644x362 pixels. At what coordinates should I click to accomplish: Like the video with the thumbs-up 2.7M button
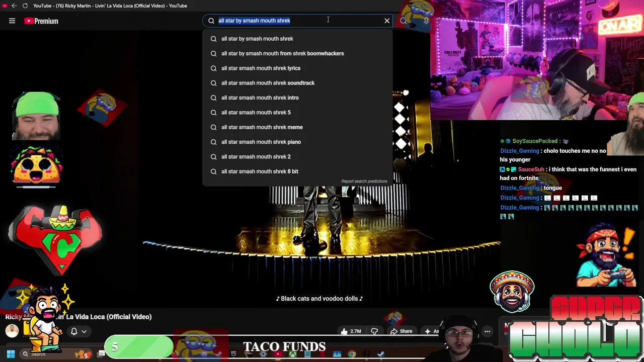pos(351,331)
